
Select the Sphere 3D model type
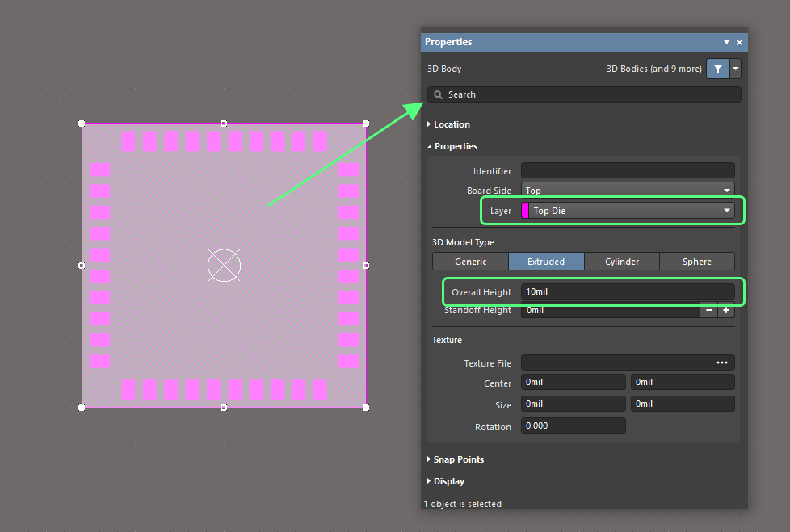[696, 262]
